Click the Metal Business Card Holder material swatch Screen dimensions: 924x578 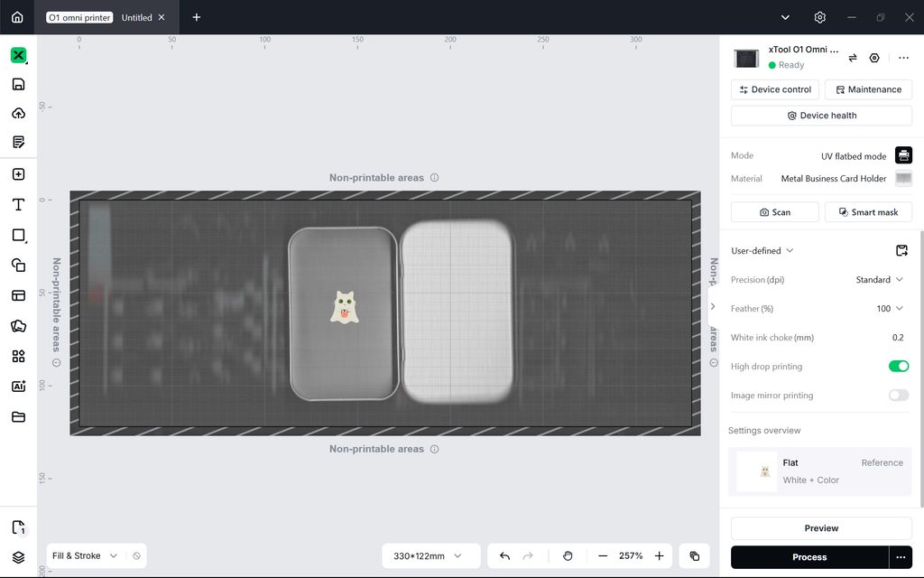pyautogui.click(x=903, y=178)
